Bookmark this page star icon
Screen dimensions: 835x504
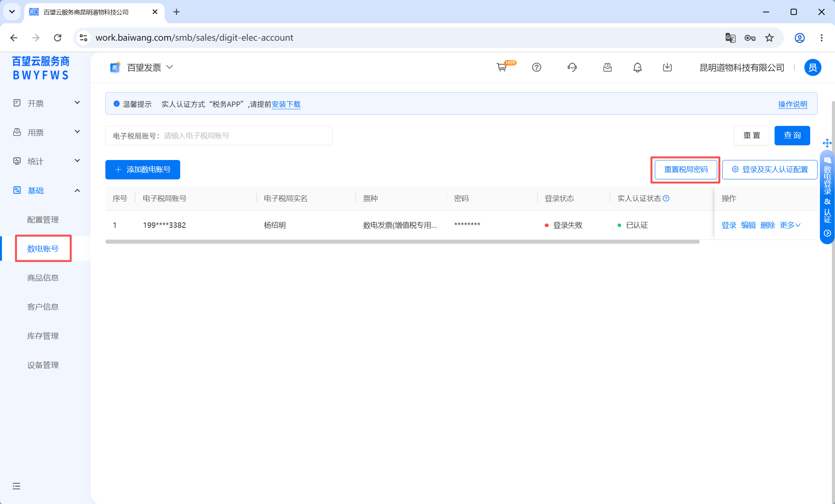[769, 38]
